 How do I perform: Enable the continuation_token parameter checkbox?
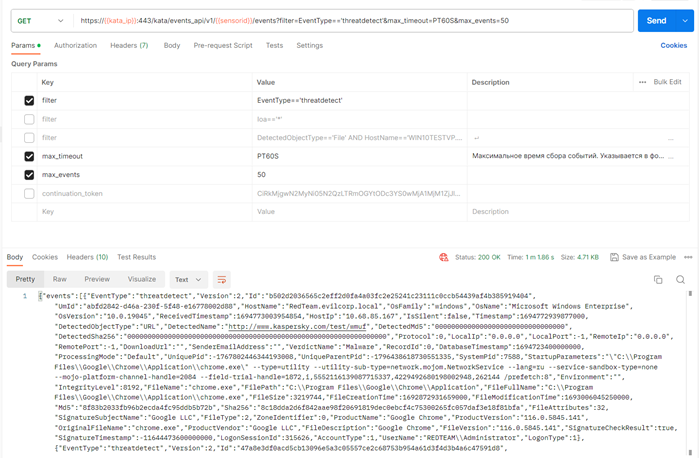tap(29, 193)
